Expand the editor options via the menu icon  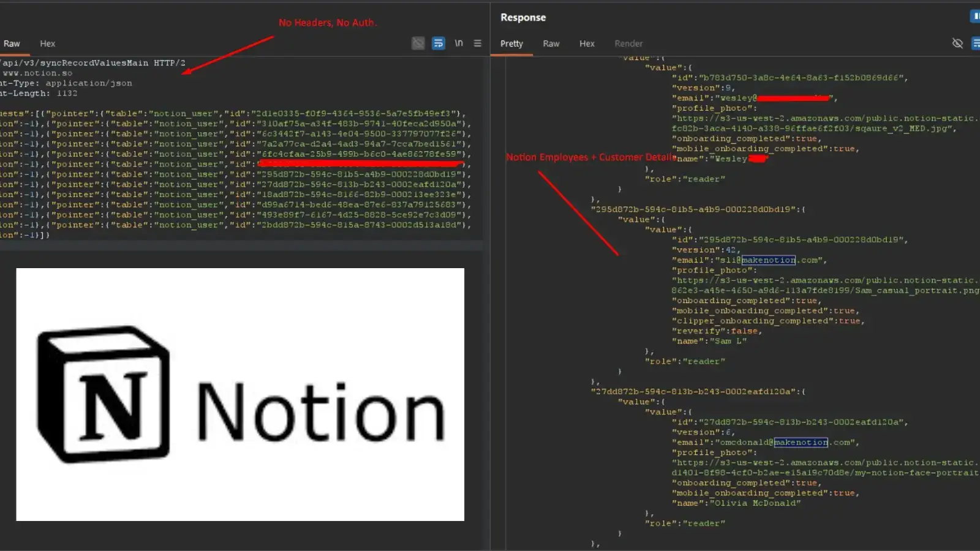point(478,43)
